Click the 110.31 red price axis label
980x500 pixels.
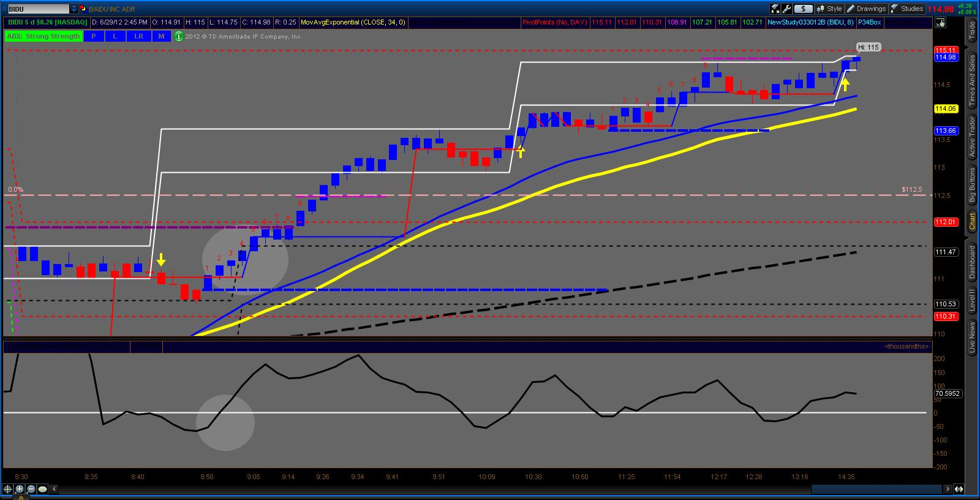(946, 316)
